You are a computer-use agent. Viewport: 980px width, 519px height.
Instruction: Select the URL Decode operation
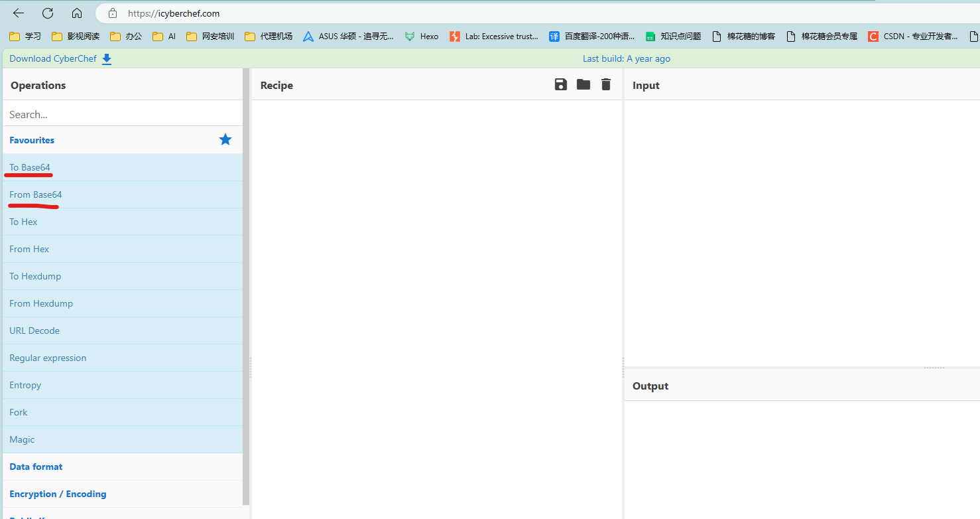[123, 331]
